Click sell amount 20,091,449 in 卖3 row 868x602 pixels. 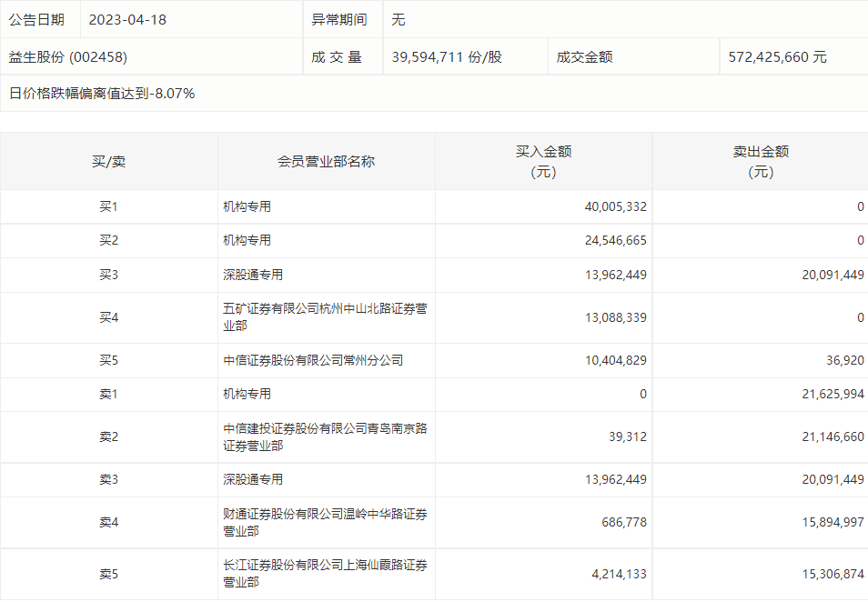click(833, 480)
